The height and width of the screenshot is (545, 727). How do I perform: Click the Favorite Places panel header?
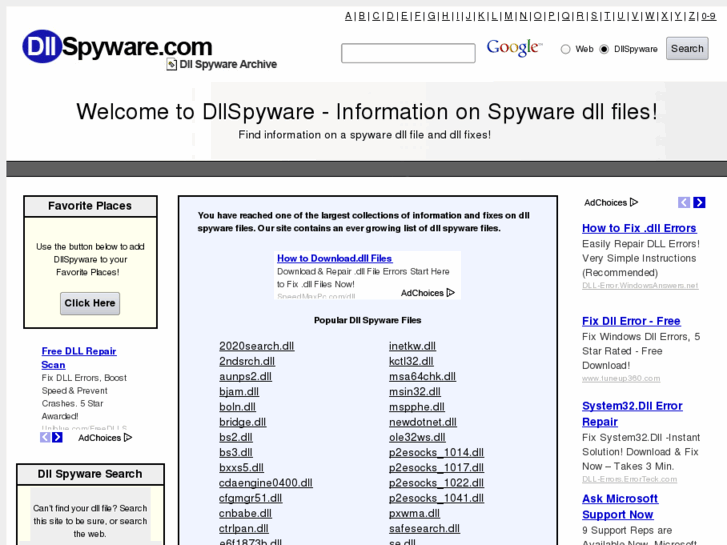[90, 206]
